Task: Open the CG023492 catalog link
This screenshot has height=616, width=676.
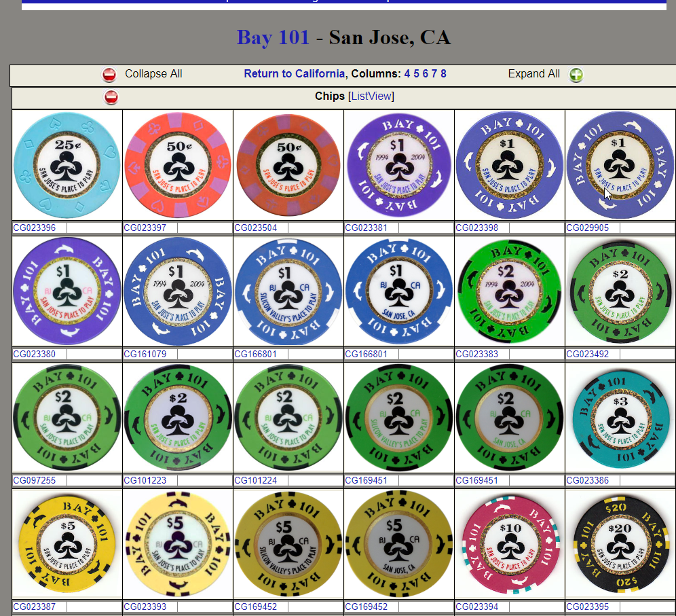Action: tap(587, 354)
